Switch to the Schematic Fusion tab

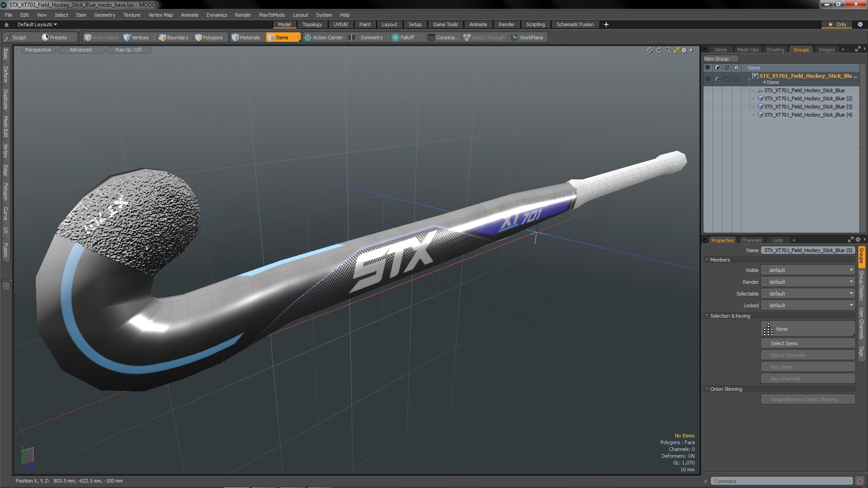point(575,24)
